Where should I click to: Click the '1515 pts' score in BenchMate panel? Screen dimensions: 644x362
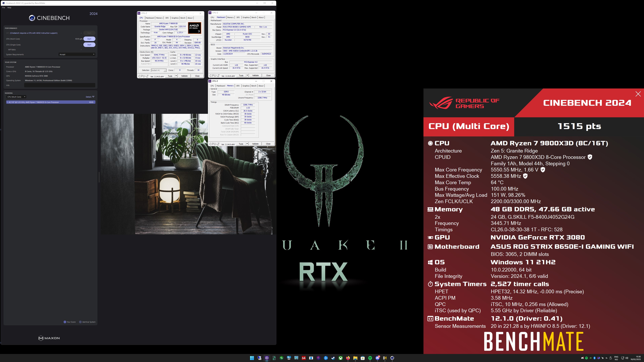tap(579, 126)
